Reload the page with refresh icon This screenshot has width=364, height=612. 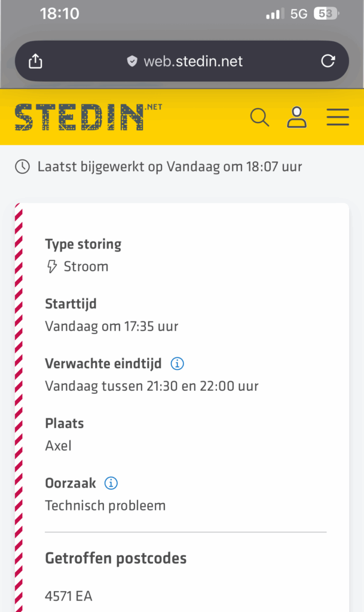[x=328, y=61]
